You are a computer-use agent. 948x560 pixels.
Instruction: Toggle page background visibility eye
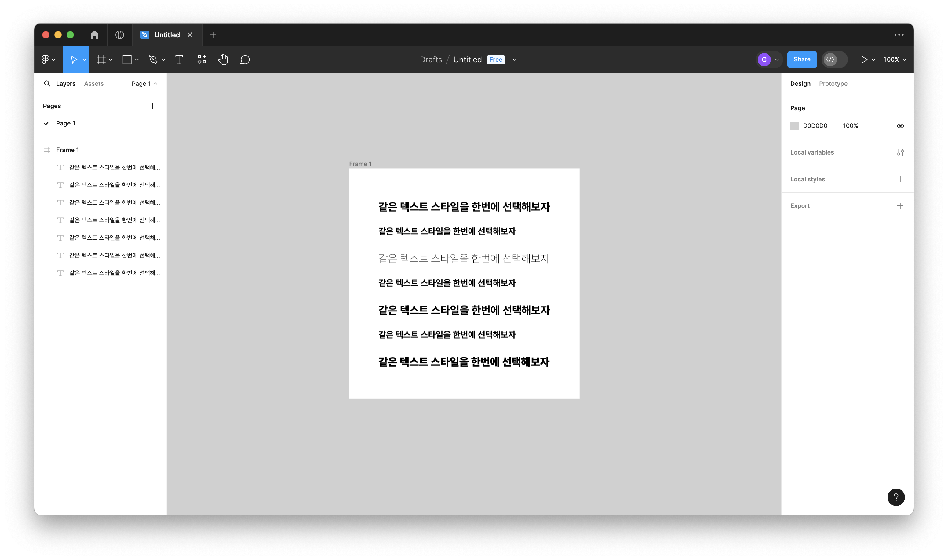(900, 126)
